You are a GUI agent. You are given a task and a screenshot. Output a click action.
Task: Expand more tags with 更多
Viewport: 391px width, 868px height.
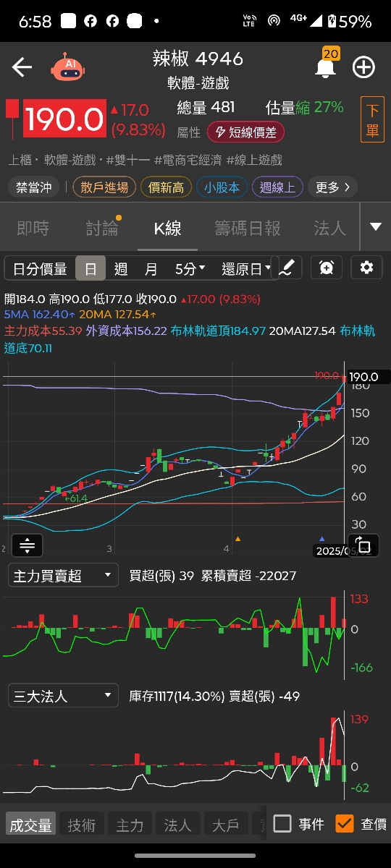pos(332,187)
